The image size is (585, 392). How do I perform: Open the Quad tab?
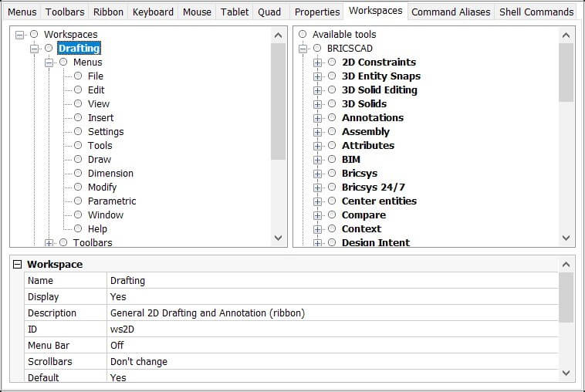point(269,12)
